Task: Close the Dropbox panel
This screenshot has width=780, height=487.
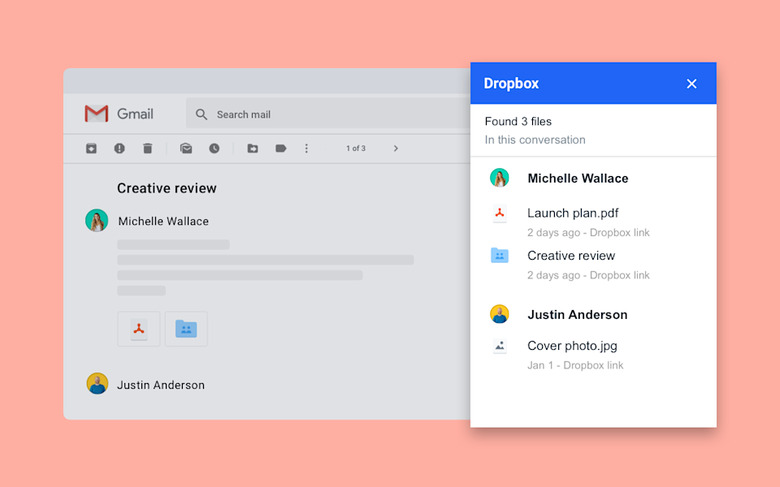Action: [x=691, y=84]
